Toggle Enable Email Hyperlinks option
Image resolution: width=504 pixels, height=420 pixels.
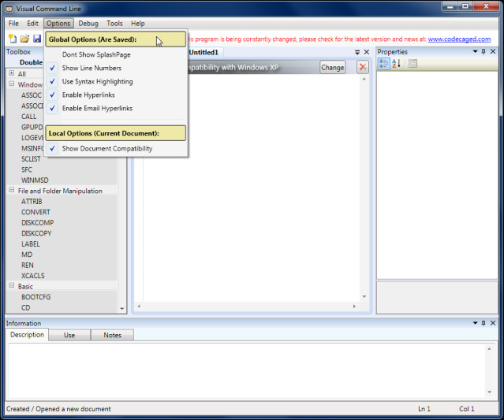[116, 109]
